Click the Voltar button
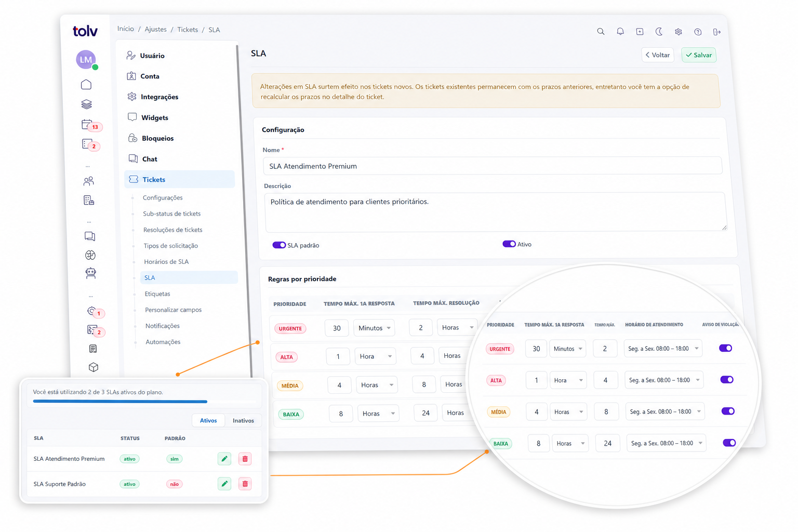The width and height of the screenshot is (798, 532). (x=658, y=55)
